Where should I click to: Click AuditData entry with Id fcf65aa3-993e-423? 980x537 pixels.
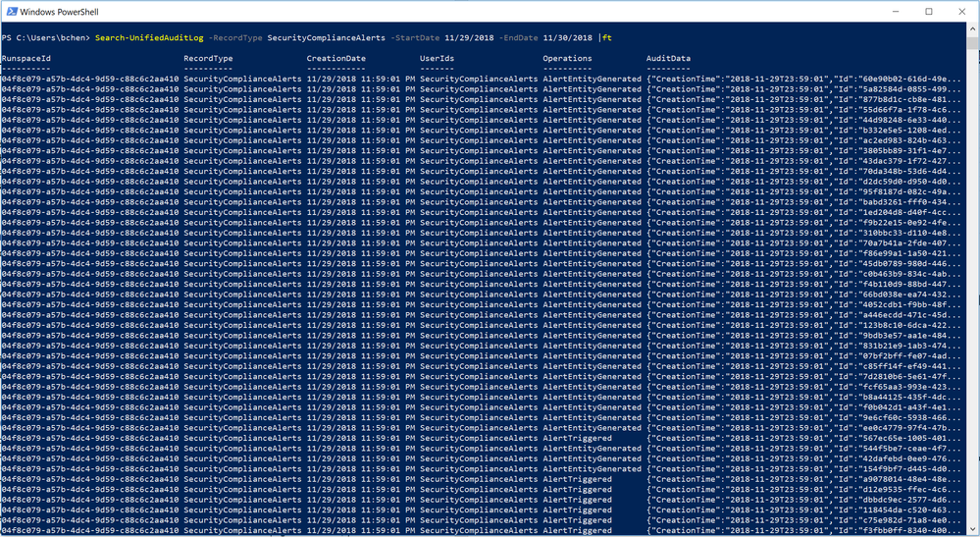pos(804,387)
